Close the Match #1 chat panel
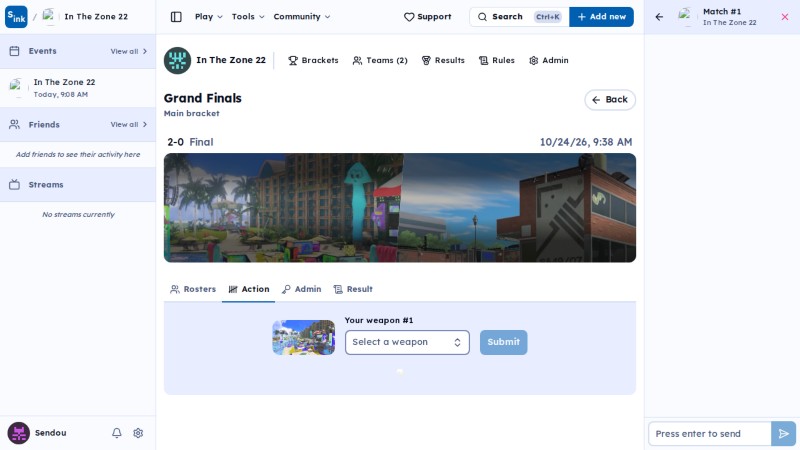The height and width of the screenshot is (450, 800). pos(785,17)
